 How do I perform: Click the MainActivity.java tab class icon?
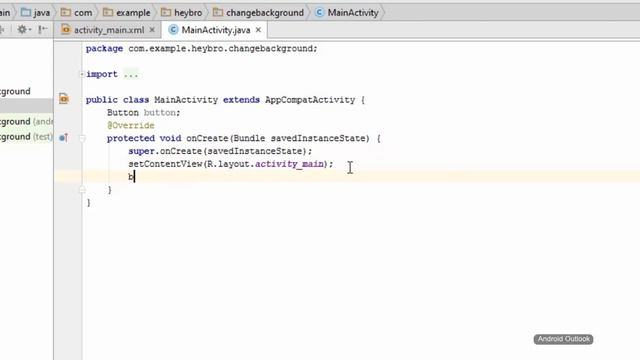point(173,29)
